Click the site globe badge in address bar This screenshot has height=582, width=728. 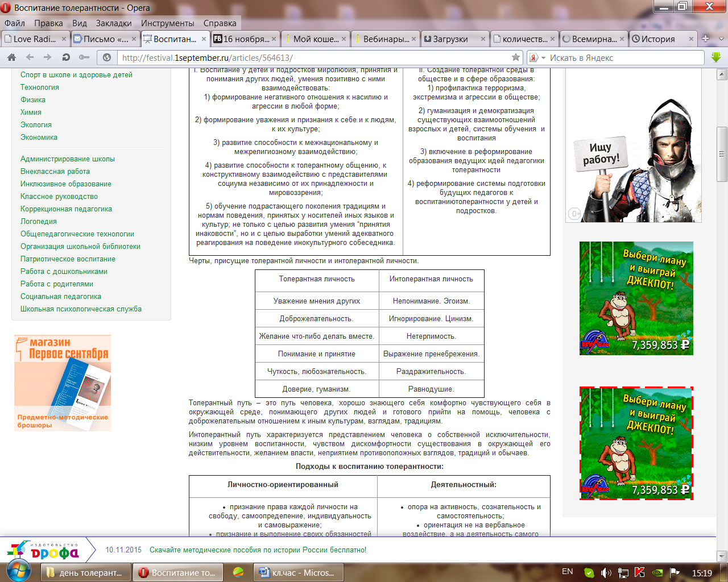(106, 57)
